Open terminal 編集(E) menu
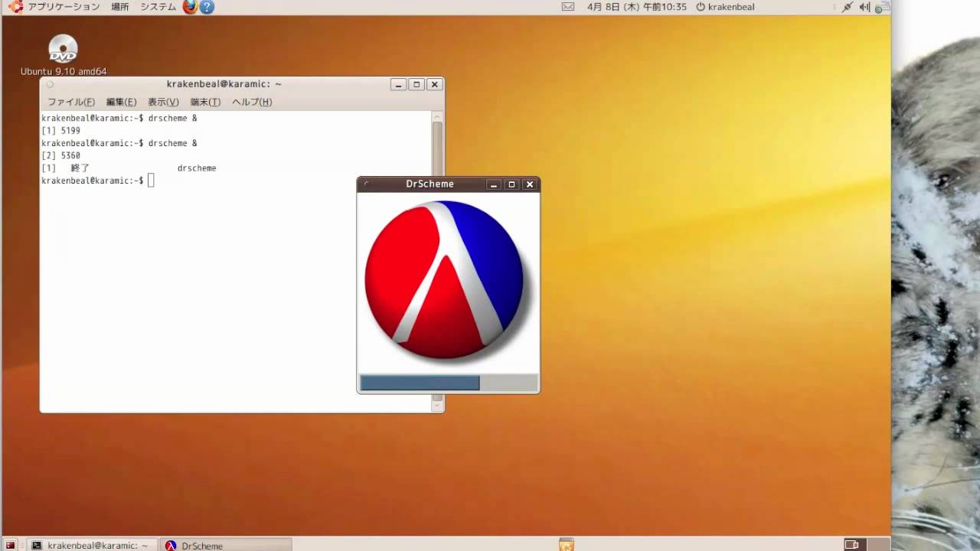The height and width of the screenshot is (551, 980). click(121, 102)
